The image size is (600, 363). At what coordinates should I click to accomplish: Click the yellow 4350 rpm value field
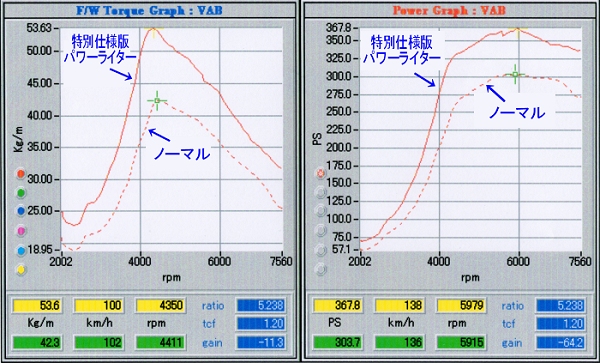(161, 306)
